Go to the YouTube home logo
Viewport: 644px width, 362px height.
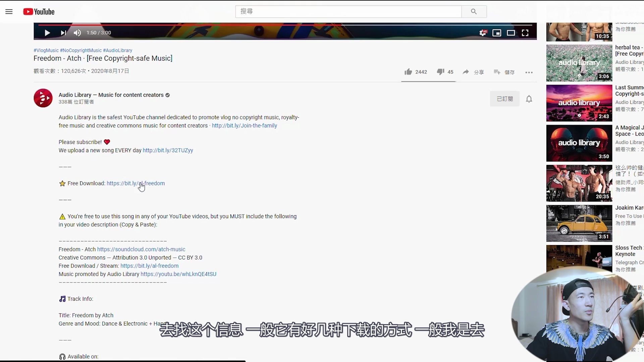pos(39,12)
